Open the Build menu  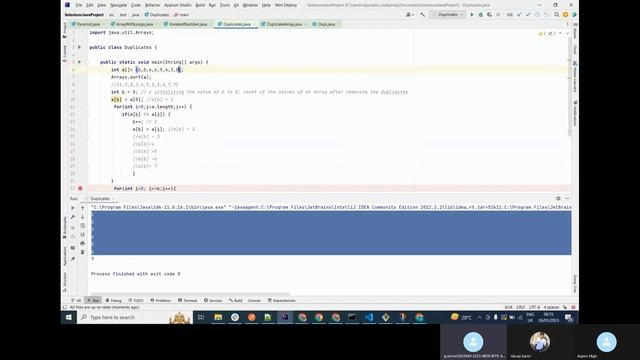point(200,5)
